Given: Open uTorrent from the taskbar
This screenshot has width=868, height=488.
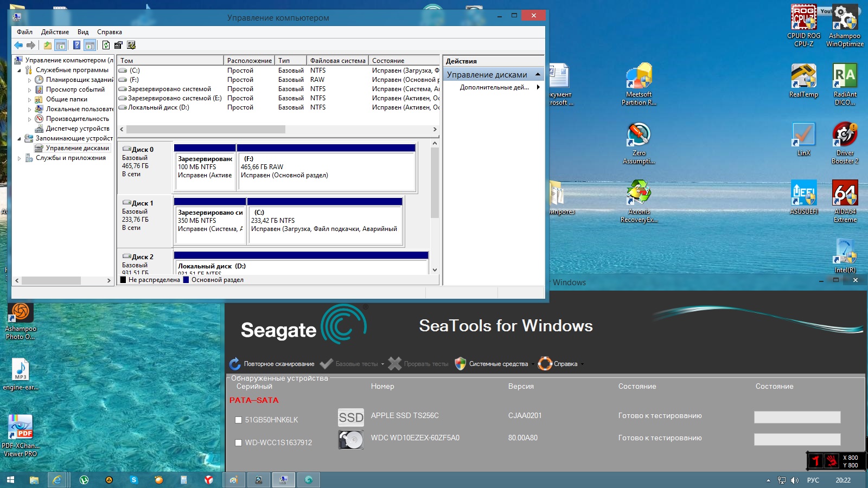Looking at the screenshot, I should [84, 480].
